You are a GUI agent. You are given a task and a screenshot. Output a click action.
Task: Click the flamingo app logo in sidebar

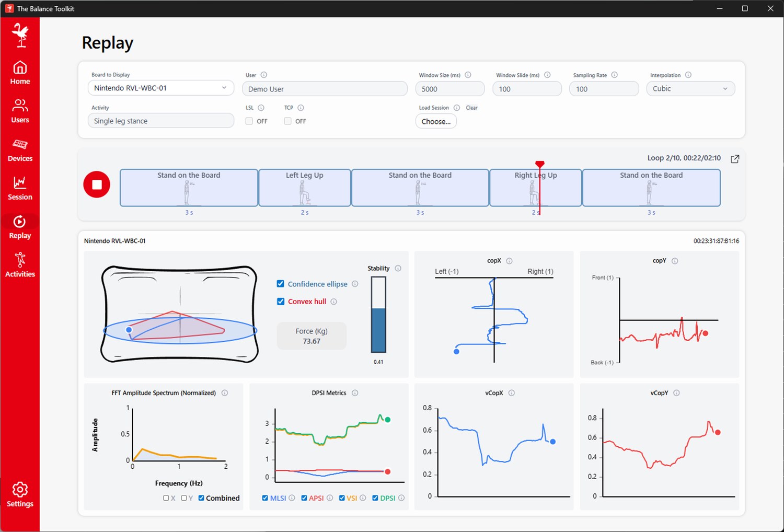click(x=20, y=35)
